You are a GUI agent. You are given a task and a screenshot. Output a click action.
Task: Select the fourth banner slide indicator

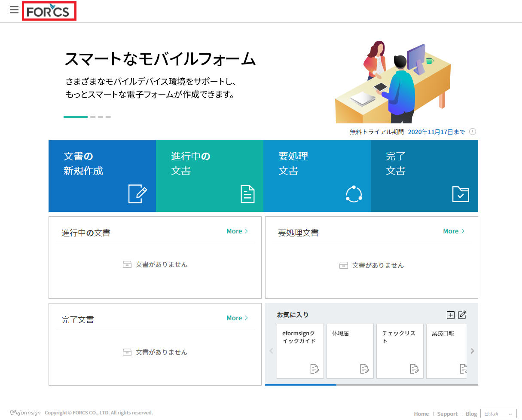[108, 117]
